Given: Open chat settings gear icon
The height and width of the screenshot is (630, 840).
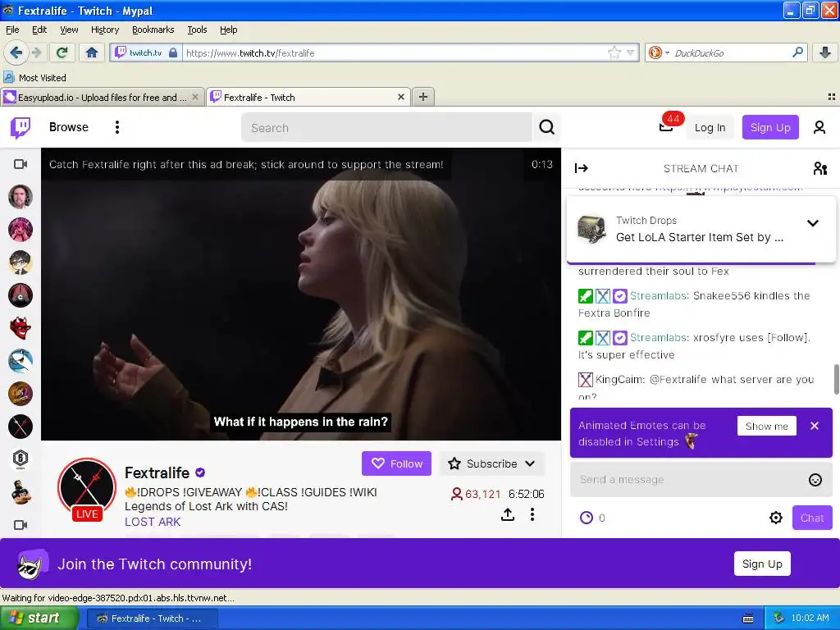Looking at the screenshot, I should 776,518.
